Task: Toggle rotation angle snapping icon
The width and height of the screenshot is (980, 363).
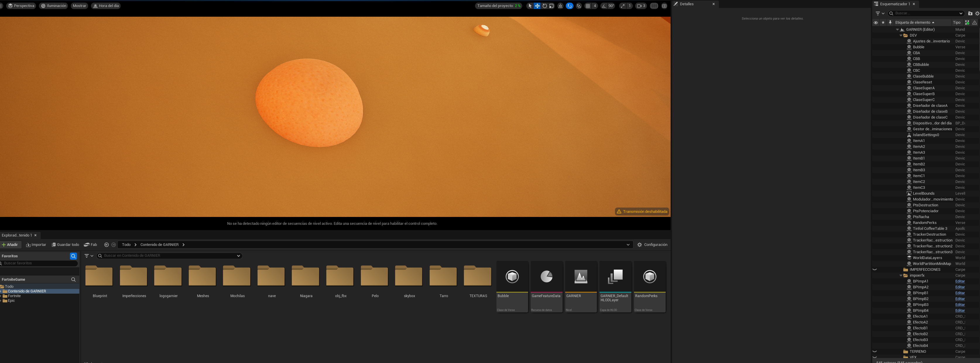Action: tap(604, 6)
